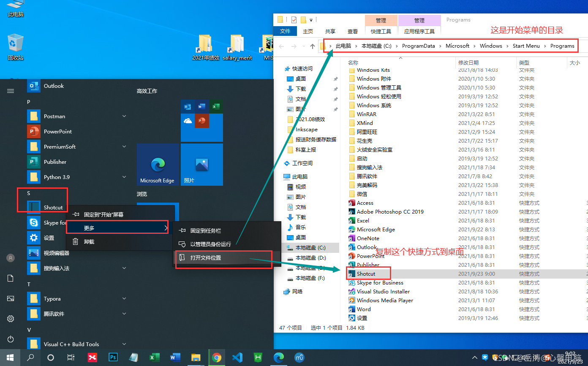Toggle quick access toolbar checkmark icon
Viewport: 588px width, 366px height.
click(294, 19)
